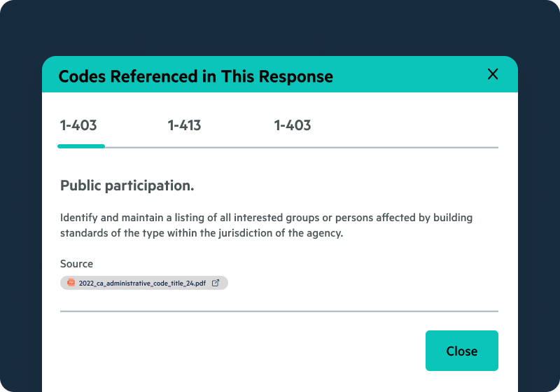The width and height of the screenshot is (560, 392).
Task: Open the last 1-403 tab
Action: click(x=293, y=126)
